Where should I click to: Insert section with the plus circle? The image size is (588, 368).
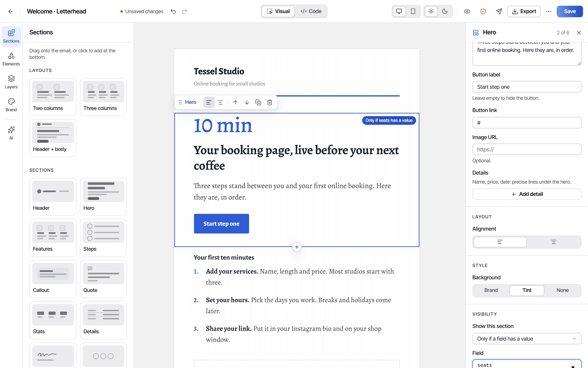[297, 247]
